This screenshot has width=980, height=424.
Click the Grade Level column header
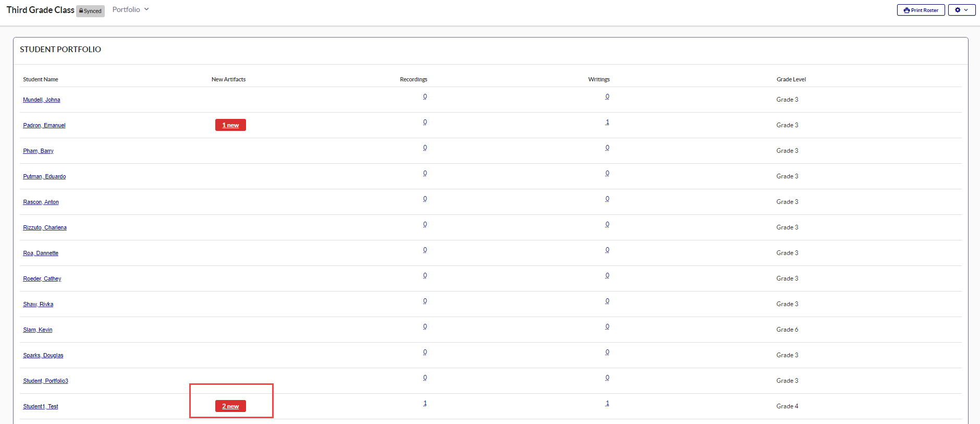click(791, 79)
